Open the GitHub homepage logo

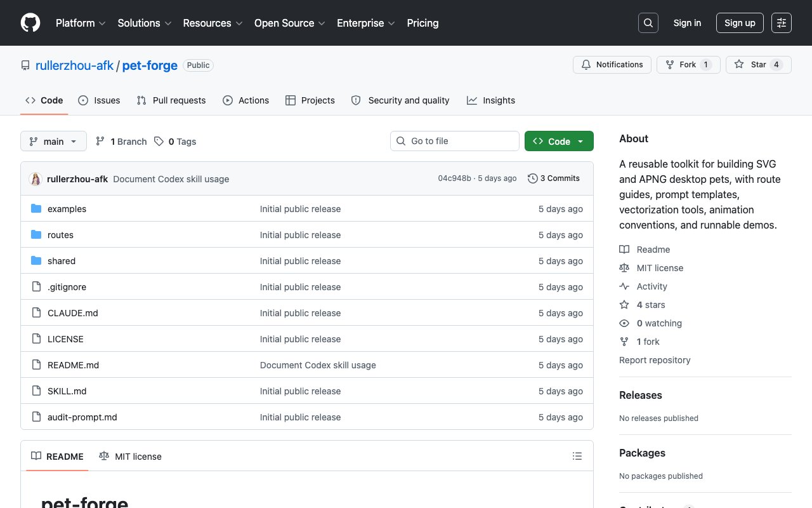(x=30, y=23)
